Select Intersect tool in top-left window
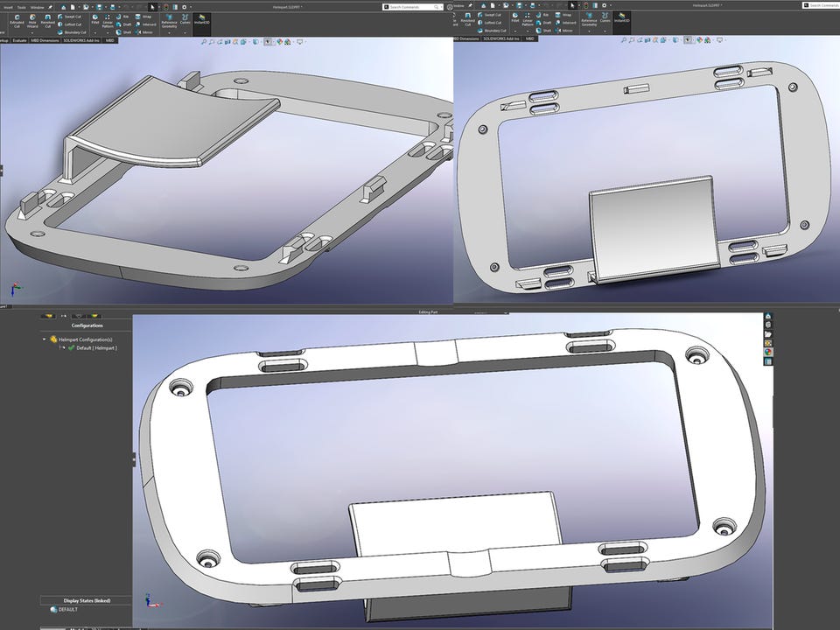The image size is (840, 630). click(x=145, y=24)
